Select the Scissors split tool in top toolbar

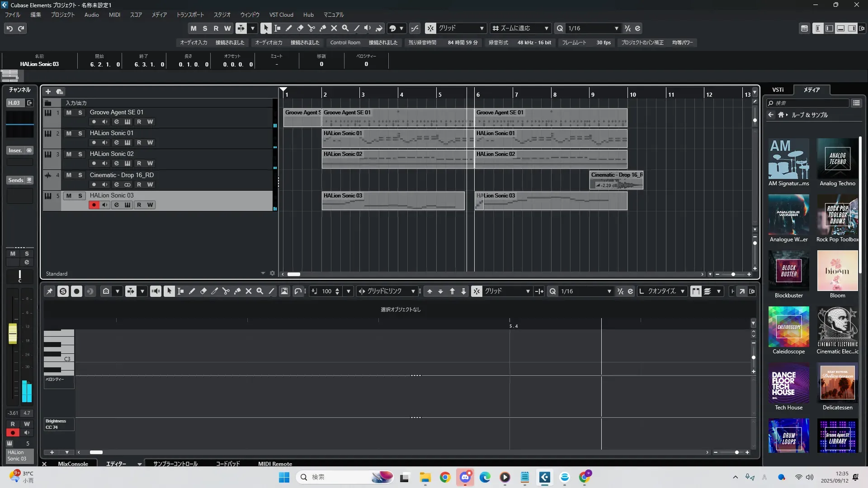[x=311, y=28]
